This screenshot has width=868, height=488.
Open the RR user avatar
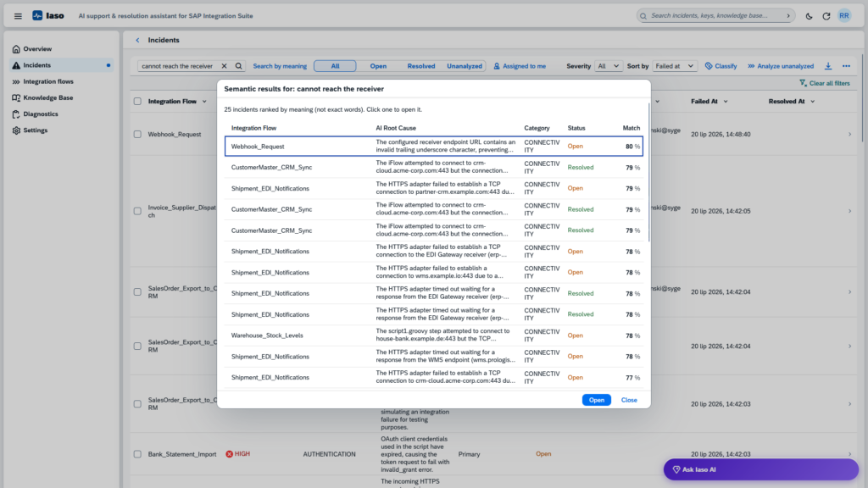pos(844,15)
